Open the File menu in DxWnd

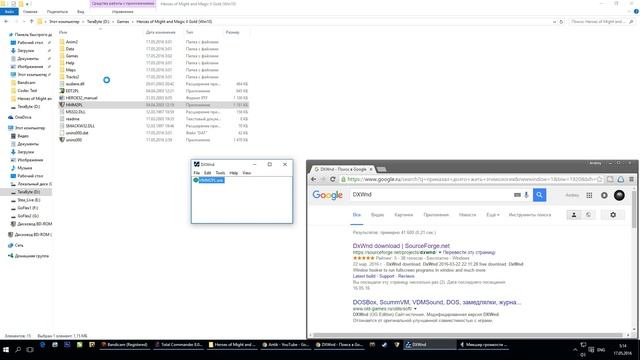pos(197,173)
